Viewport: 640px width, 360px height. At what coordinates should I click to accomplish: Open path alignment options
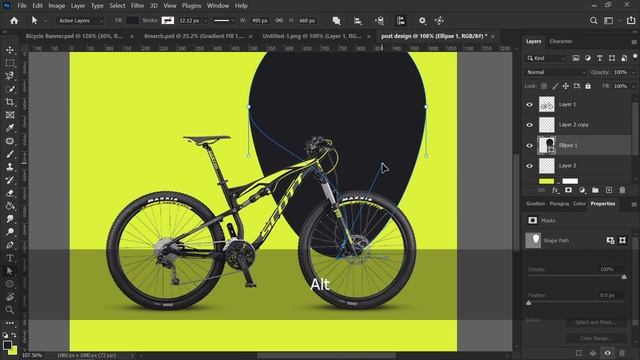click(358, 21)
